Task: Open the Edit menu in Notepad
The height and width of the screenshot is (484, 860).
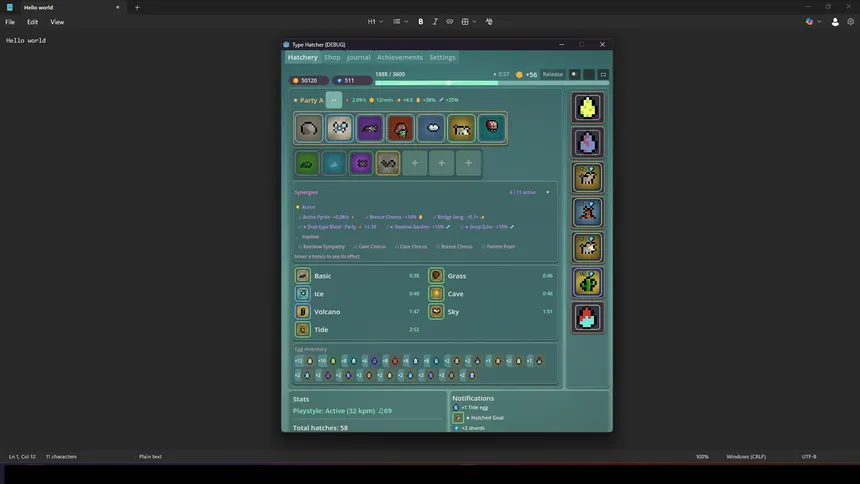Action: coord(32,22)
